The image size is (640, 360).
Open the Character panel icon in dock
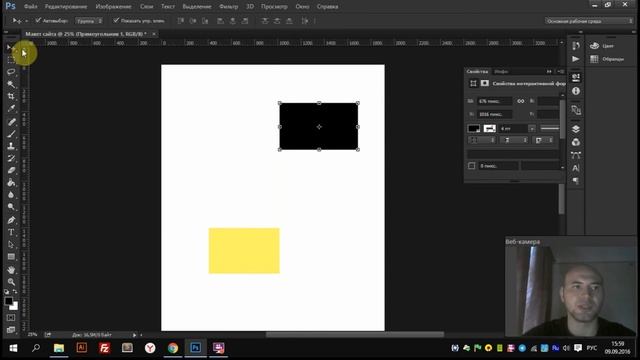coord(576,168)
